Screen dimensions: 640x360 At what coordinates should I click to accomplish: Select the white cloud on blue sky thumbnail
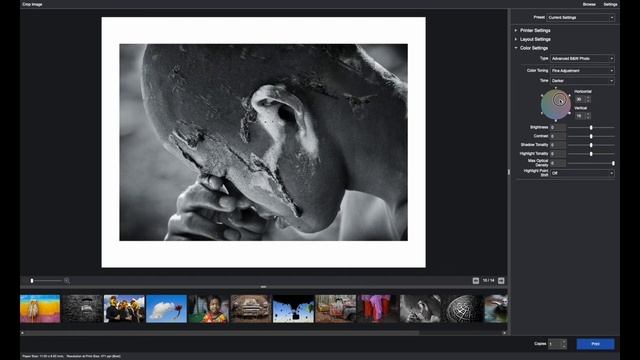[x=167, y=309]
